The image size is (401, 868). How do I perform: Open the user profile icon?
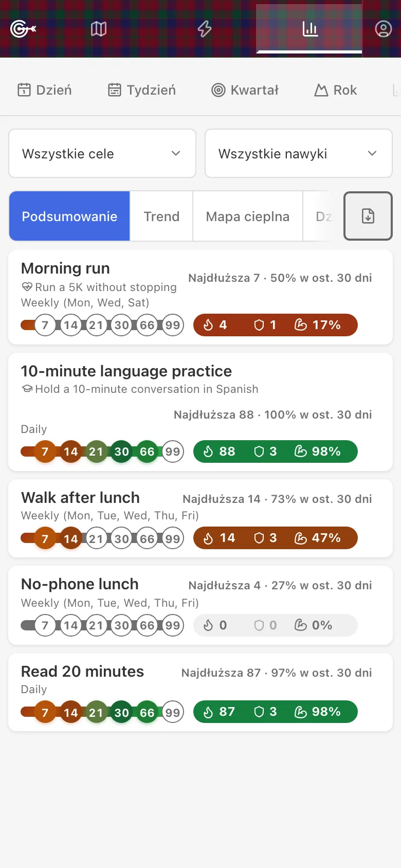383,29
